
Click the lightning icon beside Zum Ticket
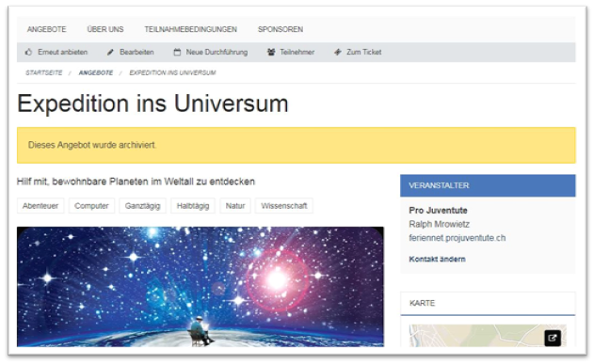338,53
